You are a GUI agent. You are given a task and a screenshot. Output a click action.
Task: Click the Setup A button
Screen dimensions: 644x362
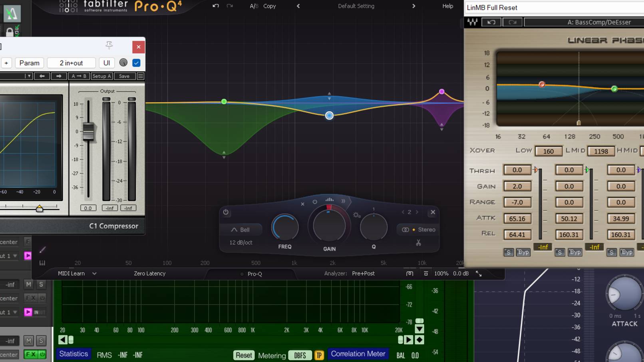click(x=101, y=76)
